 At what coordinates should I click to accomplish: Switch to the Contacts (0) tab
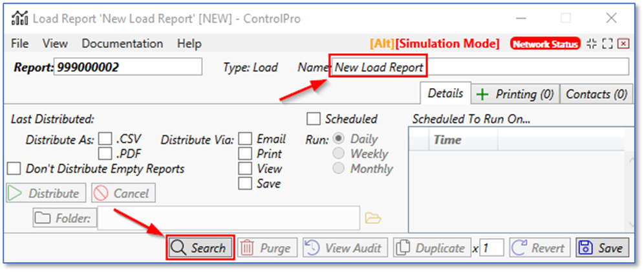point(596,95)
